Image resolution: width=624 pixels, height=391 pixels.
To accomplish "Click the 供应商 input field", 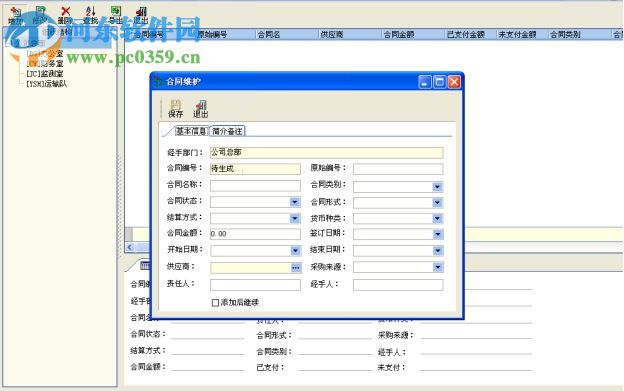I will coord(251,268).
